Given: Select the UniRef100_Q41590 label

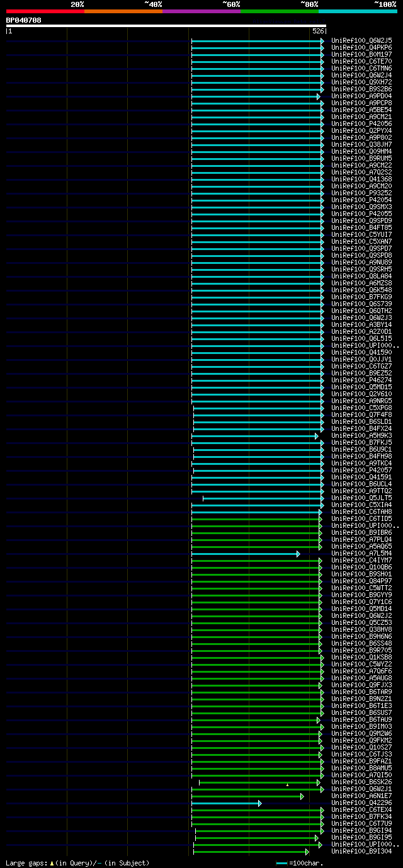Looking at the screenshot, I should pyautogui.click(x=362, y=352).
